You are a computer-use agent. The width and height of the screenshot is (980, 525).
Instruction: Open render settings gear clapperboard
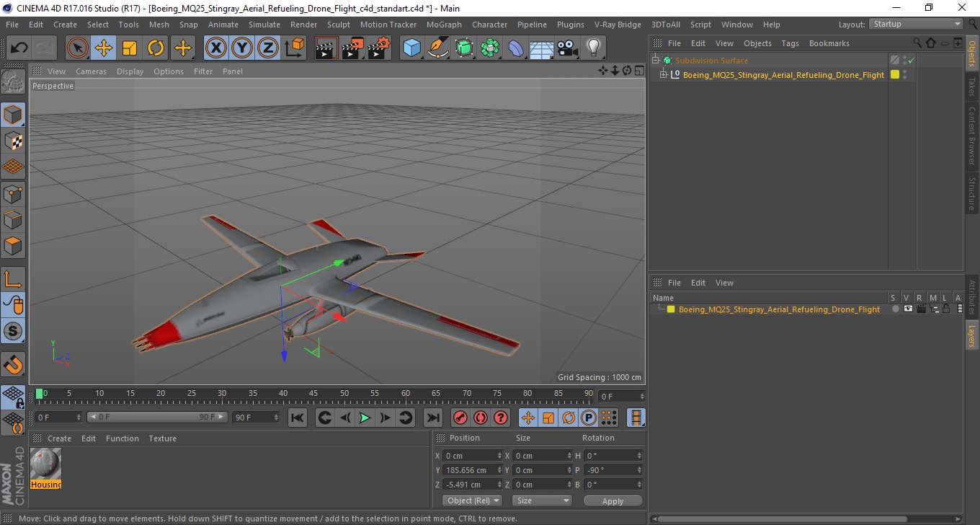coord(378,48)
